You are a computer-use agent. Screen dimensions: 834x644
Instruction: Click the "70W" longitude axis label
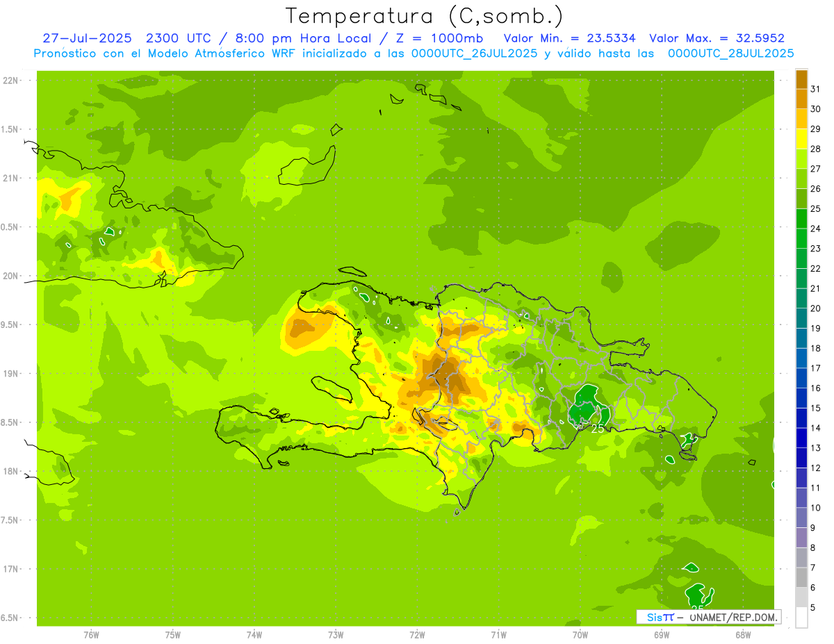point(580,635)
